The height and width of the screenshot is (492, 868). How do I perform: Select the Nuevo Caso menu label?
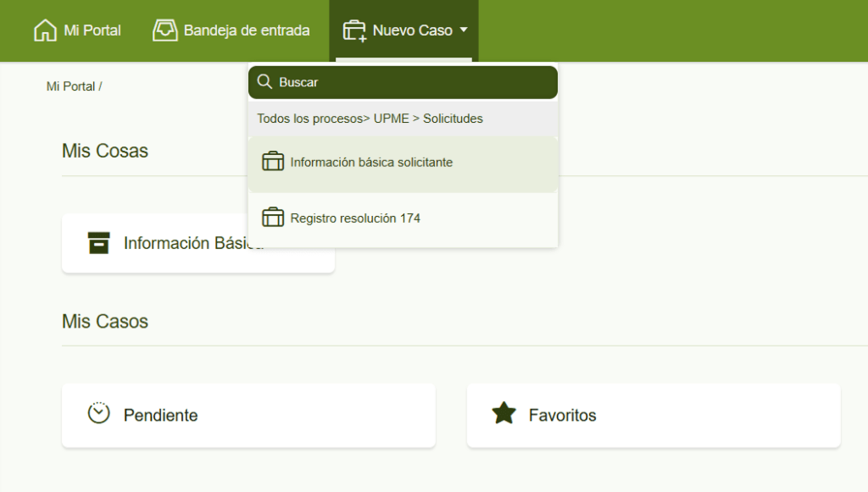point(412,30)
